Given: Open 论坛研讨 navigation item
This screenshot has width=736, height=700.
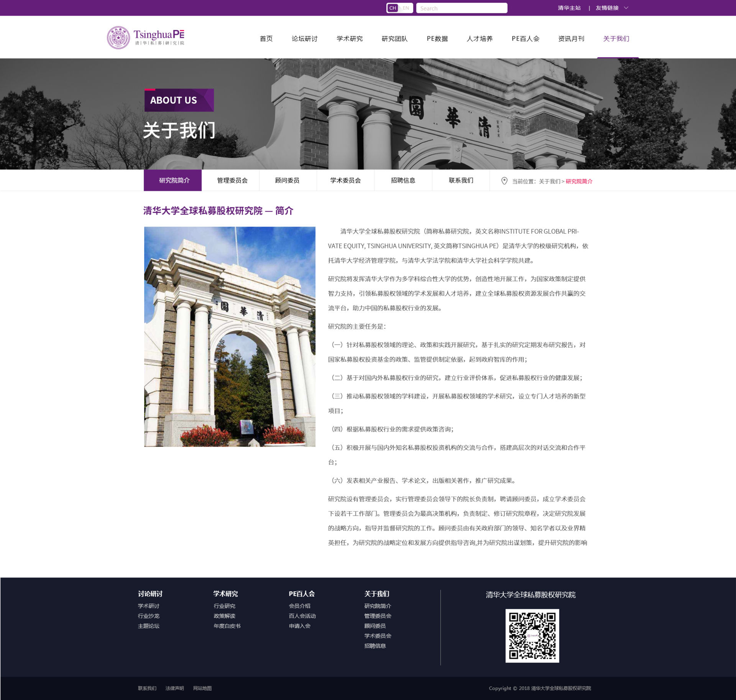Looking at the screenshot, I should [304, 39].
